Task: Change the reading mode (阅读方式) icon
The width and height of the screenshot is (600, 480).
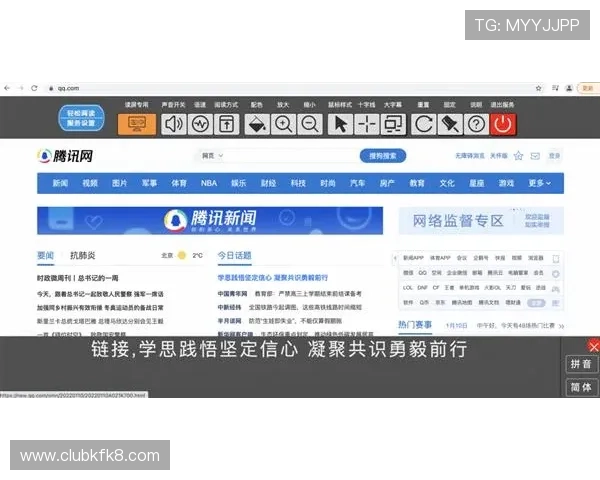Action: tap(227, 124)
